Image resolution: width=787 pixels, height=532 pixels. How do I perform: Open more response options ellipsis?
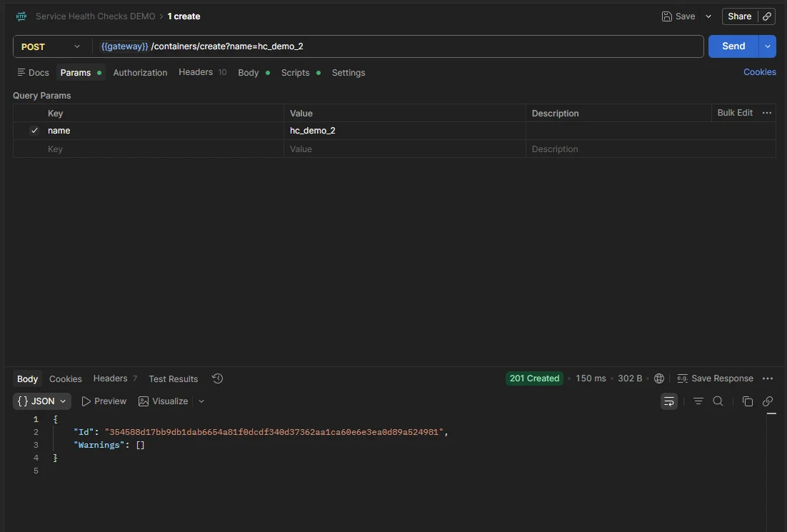[768, 378]
